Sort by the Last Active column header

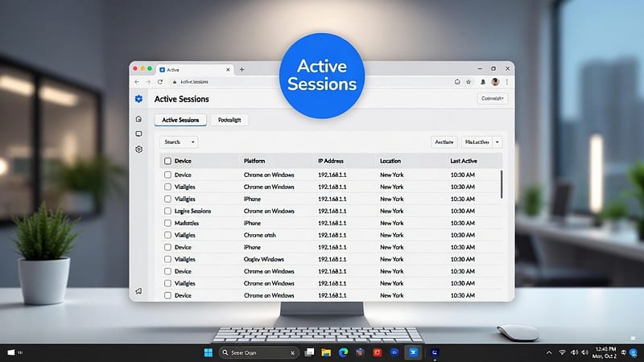(x=464, y=161)
